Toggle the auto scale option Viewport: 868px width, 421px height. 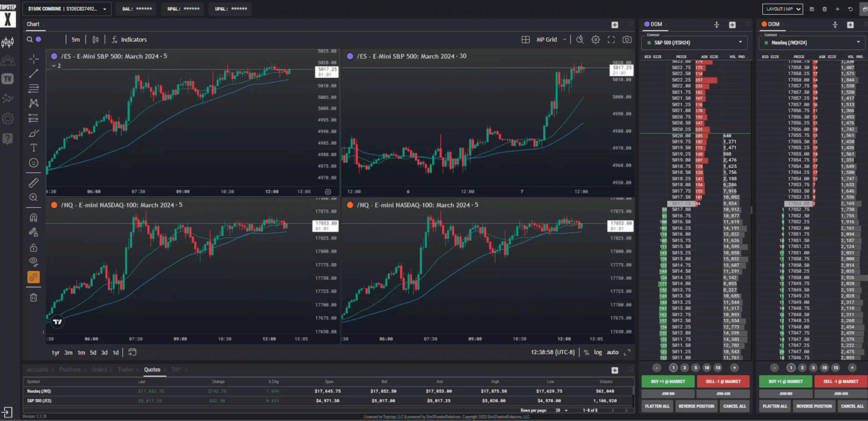613,352
